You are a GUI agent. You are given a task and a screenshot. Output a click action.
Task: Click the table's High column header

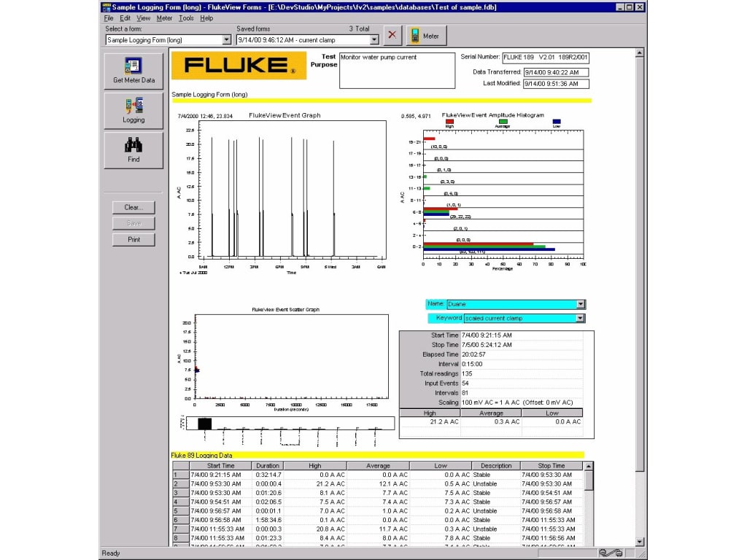point(315,466)
